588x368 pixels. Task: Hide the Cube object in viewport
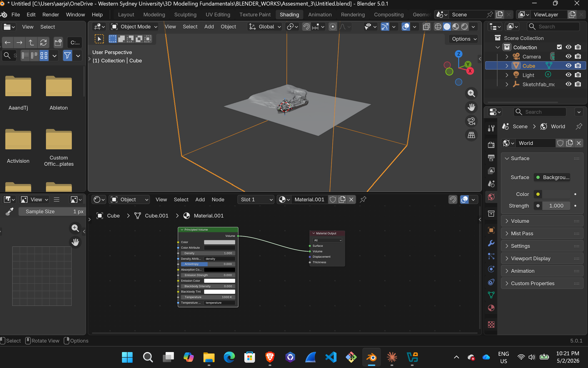coord(568,66)
